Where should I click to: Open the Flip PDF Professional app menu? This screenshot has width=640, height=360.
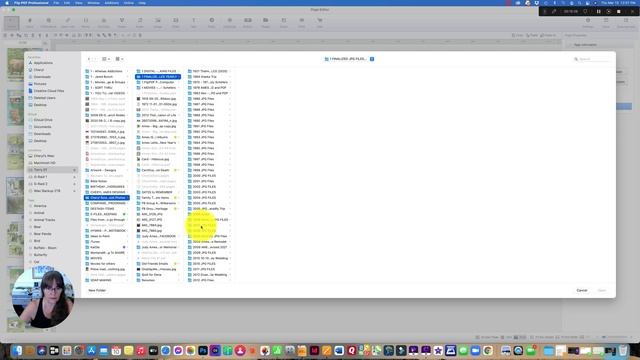31,2
